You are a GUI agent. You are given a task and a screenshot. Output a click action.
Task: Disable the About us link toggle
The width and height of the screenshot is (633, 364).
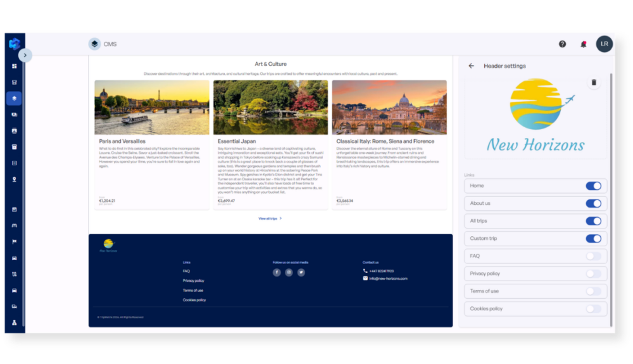click(594, 203)
